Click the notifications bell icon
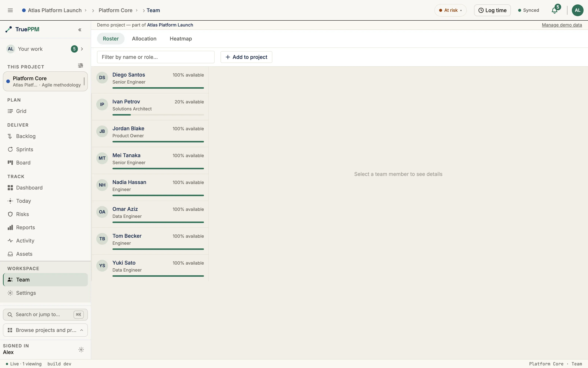Screen dimensions: 588x368 tap(555, 10)
